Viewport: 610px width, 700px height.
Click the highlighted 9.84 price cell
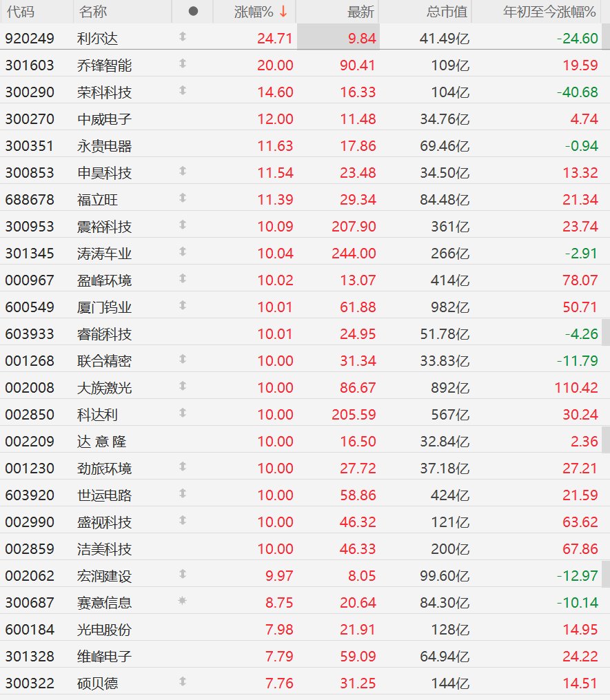[x=338, y=39]
